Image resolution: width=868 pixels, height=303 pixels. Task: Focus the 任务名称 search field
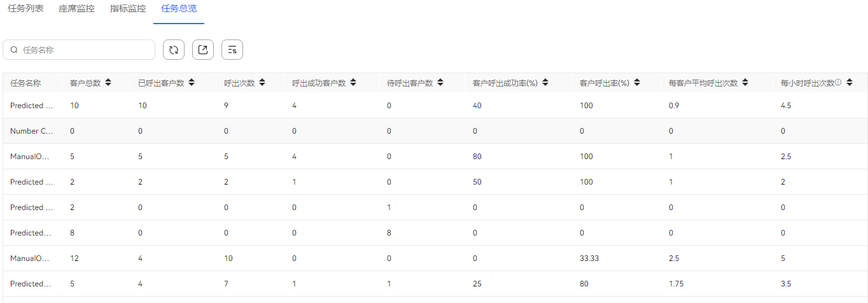click(79, 50)
